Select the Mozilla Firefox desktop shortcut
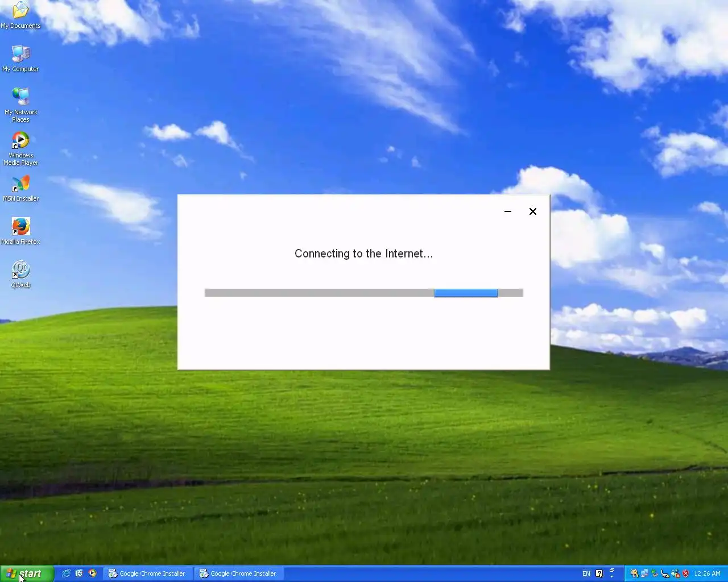Viewport: 728px width, 582px height. [20, 231]
